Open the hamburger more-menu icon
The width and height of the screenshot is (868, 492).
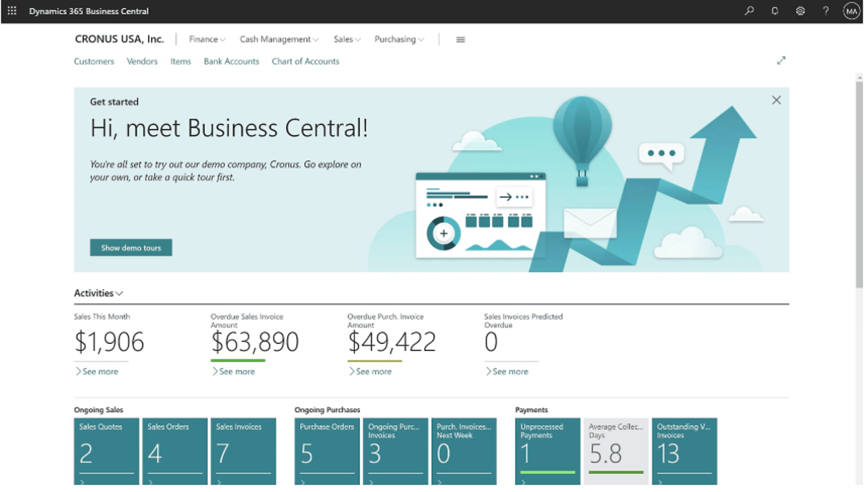pyautogui.click(x=460, y=39)
